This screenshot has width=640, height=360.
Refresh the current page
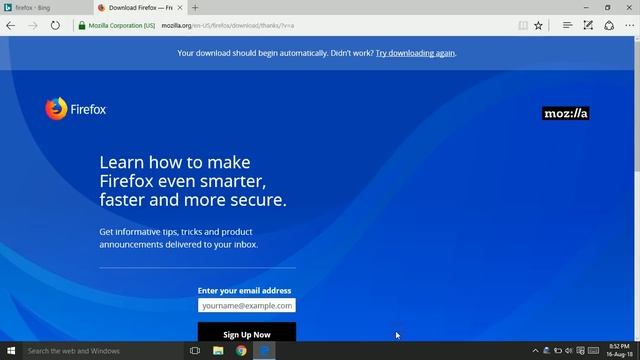click(55, 25)
